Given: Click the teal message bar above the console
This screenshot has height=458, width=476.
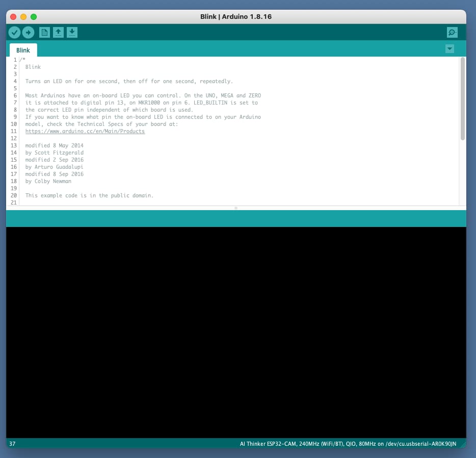Looking at the screenshot, I should (x=235, y=218).
